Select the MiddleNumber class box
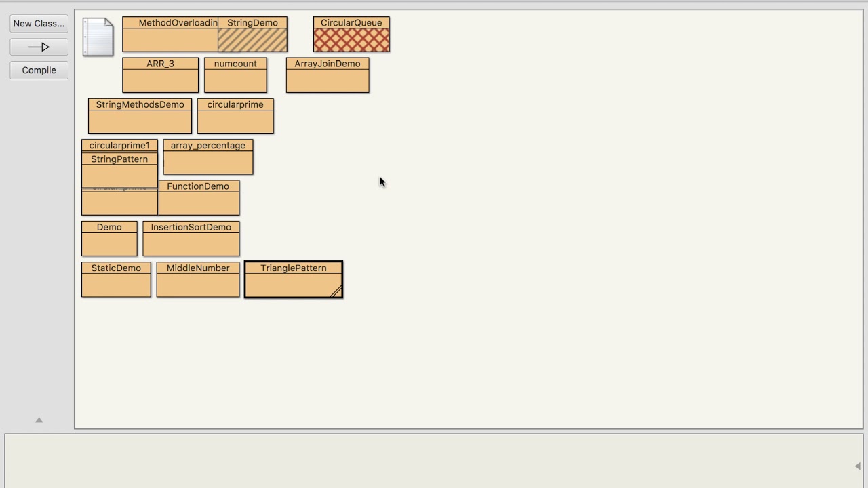This screenshot has height=488, width=868. pos(198,279)
